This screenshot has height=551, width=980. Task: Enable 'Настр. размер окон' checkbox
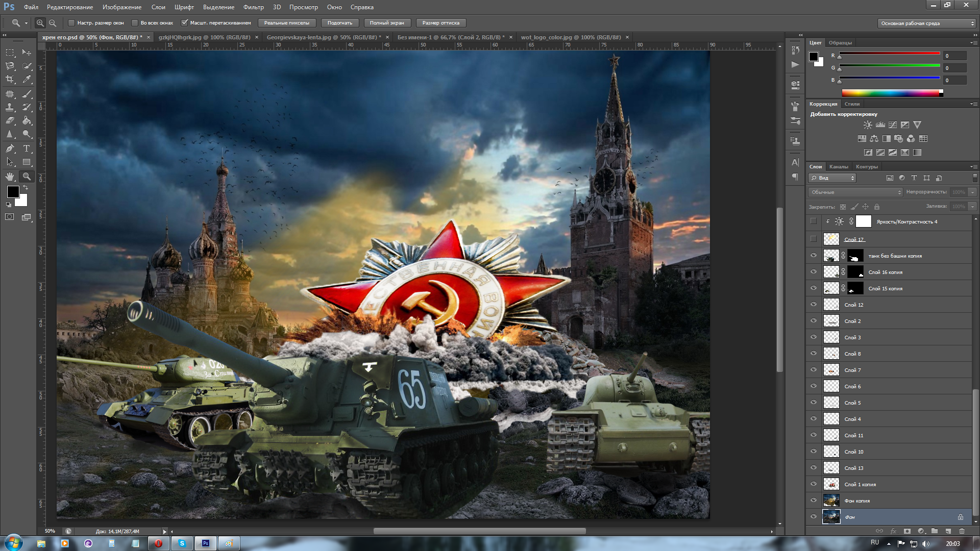coord(71,23)
